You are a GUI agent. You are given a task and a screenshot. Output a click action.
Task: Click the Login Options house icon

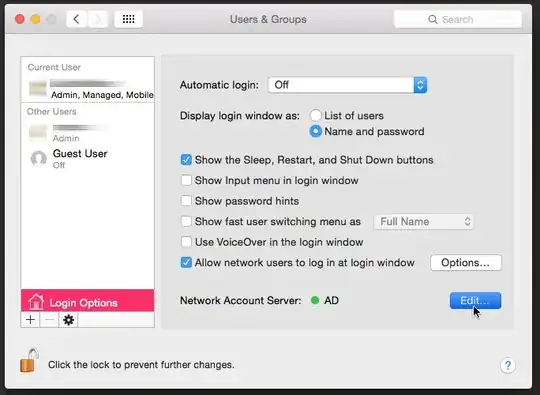pyautogui.click(x=36, y=302)
